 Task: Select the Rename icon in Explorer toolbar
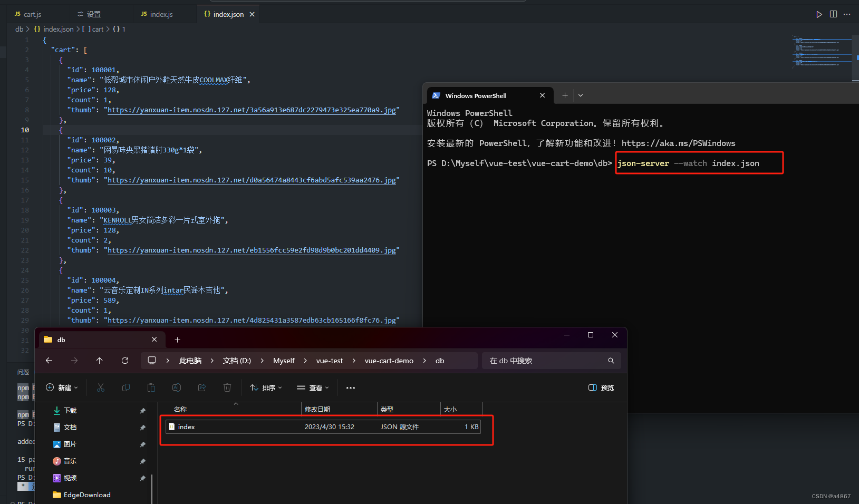[177, 387]
